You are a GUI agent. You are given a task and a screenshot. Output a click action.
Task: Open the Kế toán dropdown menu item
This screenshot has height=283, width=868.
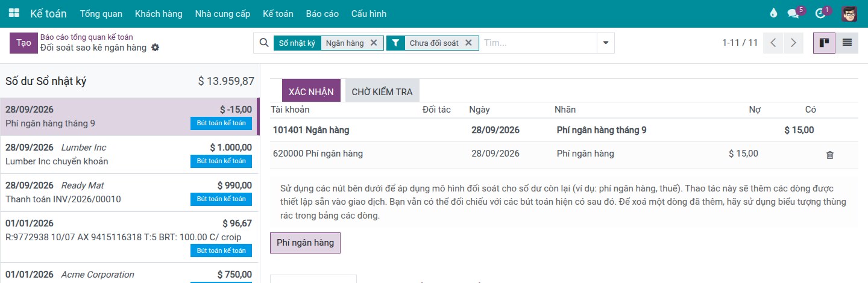pyautogui.click(x=278, y=13)
